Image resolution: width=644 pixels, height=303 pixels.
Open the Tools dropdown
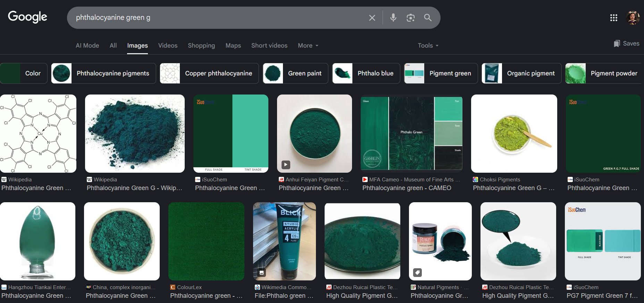(x=428, y=46)
